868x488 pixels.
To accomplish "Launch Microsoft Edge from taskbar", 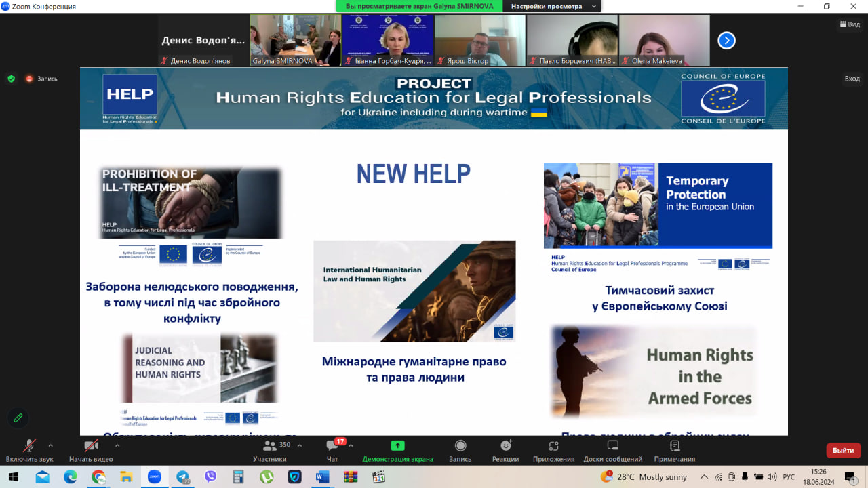I will coord(71,476).
